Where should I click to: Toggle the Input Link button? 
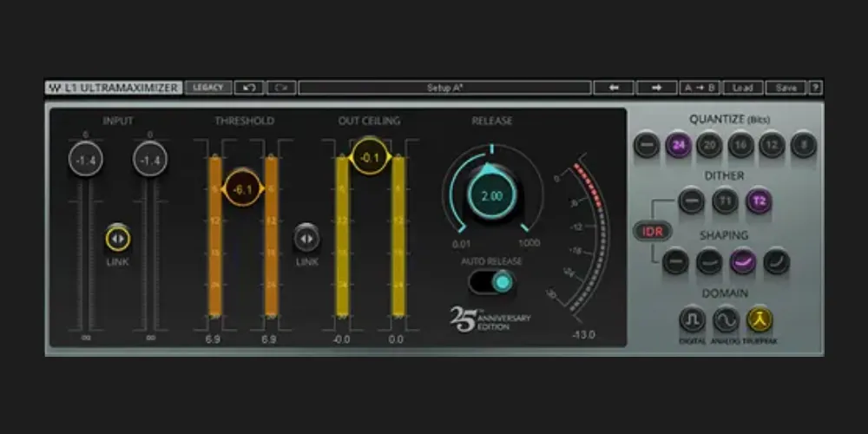[x=118, y=239]
